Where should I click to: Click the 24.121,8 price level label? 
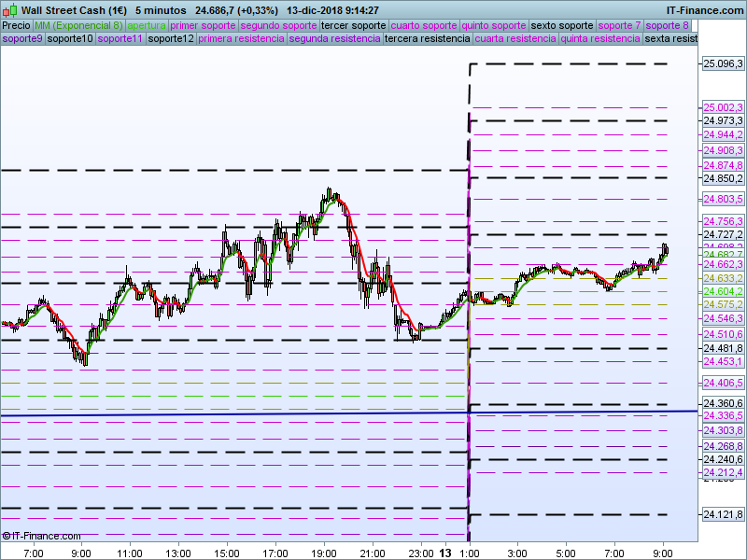[x=723, y=514]
